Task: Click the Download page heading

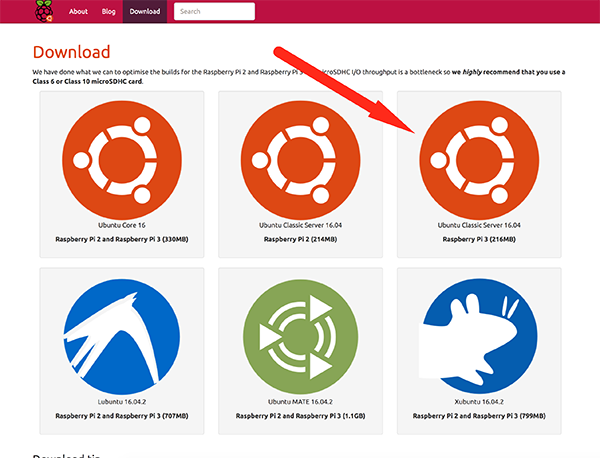Action: coord(72,52)
